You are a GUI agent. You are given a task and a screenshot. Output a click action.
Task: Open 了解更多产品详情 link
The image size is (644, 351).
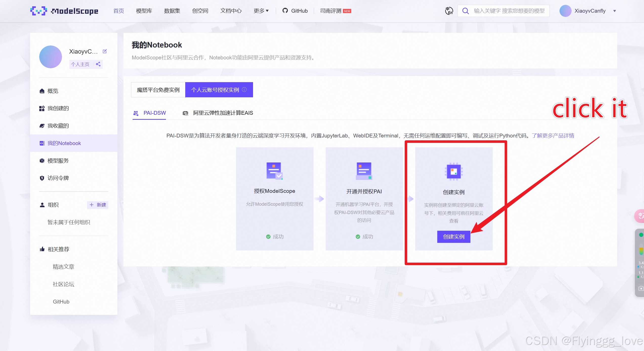(553, 136)
